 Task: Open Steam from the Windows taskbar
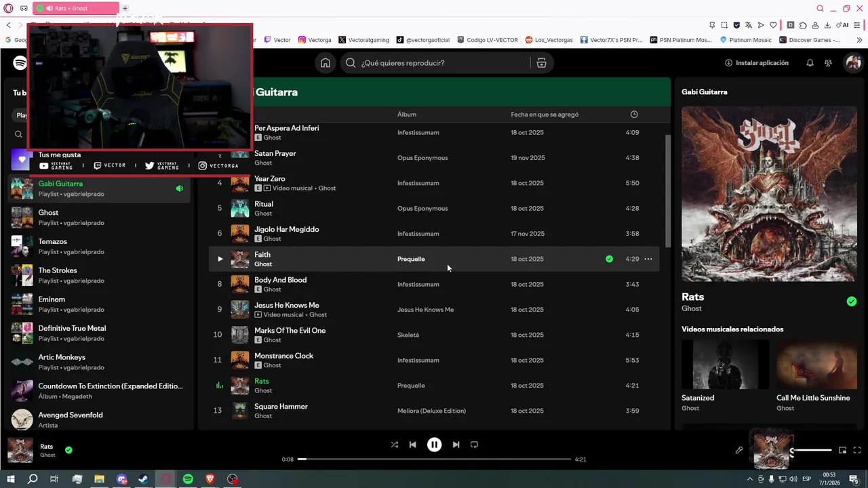[144, 479]
